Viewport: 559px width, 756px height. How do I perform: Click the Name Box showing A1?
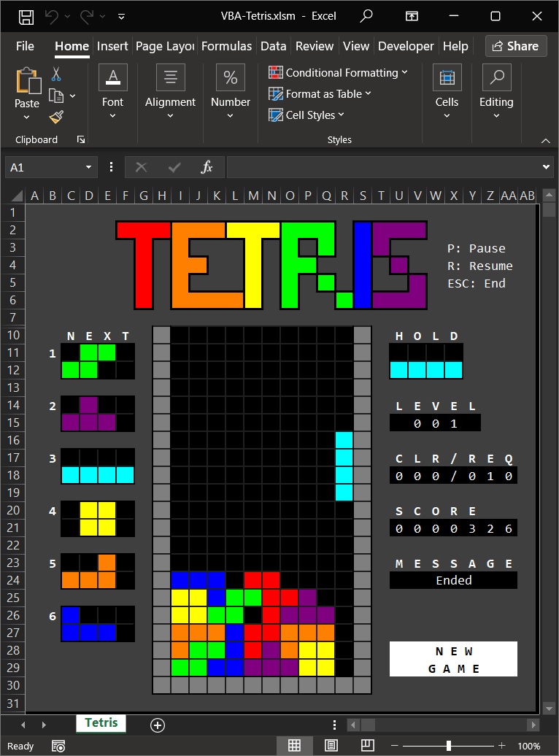click(x=45, y=167)
